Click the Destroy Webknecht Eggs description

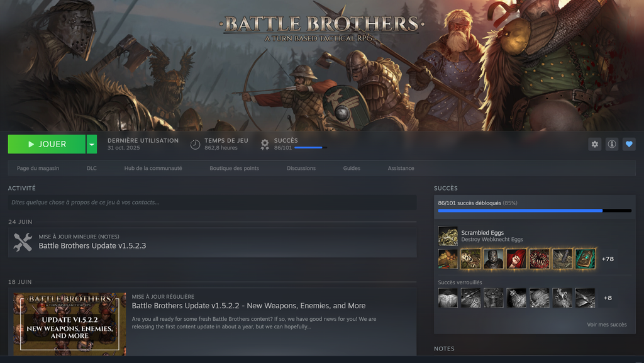[x=492, y=240]
